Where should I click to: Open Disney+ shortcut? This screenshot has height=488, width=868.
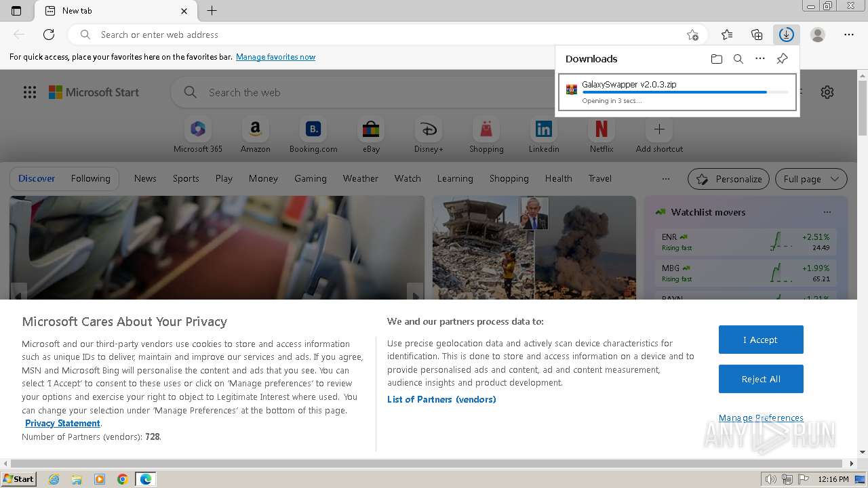[x=429, y=136]
